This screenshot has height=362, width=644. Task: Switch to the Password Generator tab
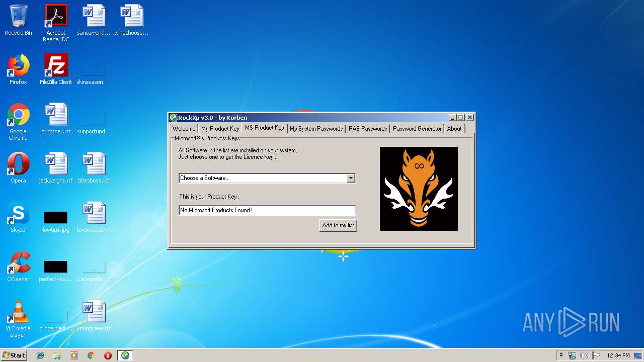point(417,129)
